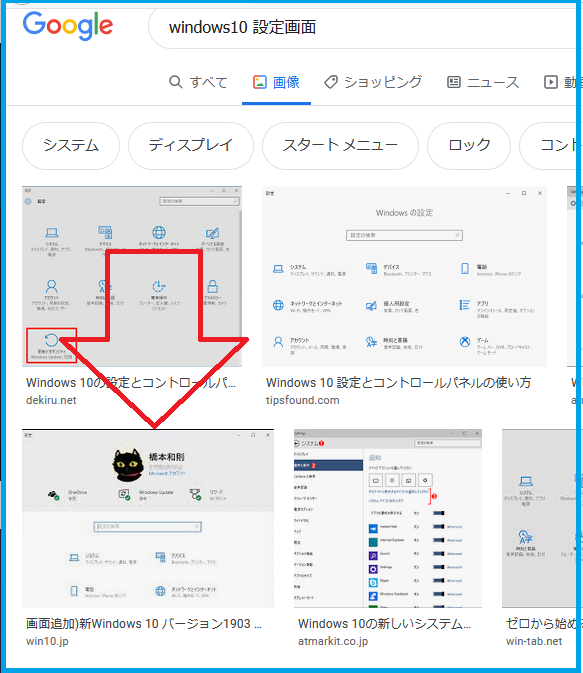This screenshot has height=673, width=583.
Task: Click the Google logo
Action: [68, 26]
